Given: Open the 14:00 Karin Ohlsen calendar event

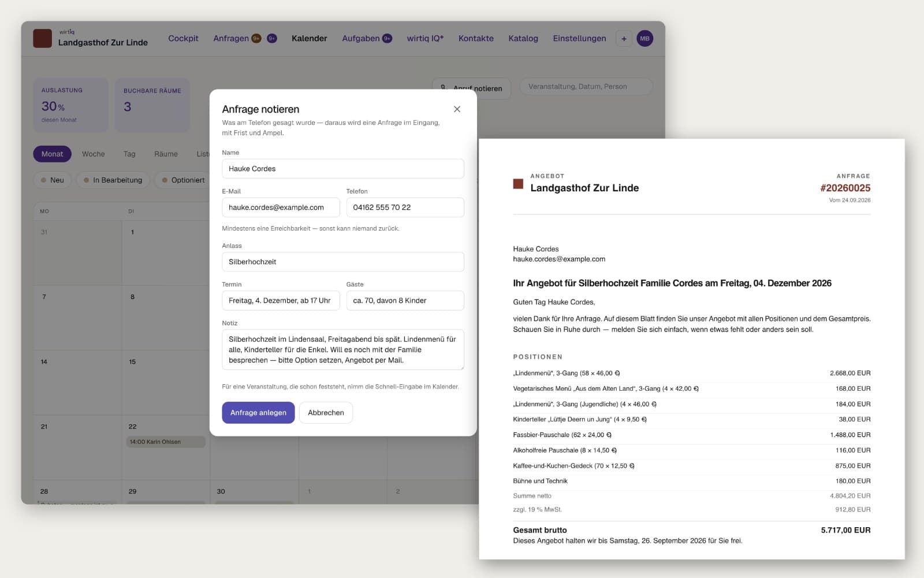Looking at the screenshot, I should coord(166,442).
